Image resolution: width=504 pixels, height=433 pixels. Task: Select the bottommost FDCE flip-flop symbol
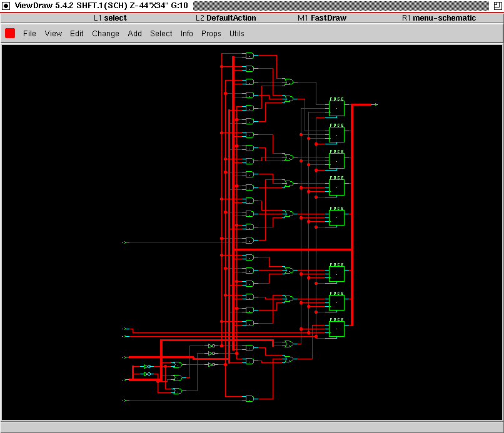[x=336, y=328]
